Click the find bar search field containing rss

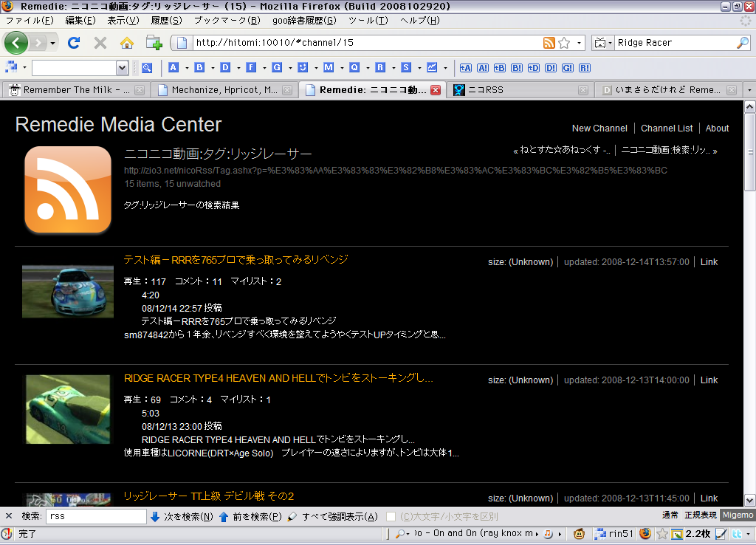[x=96, y=516]
